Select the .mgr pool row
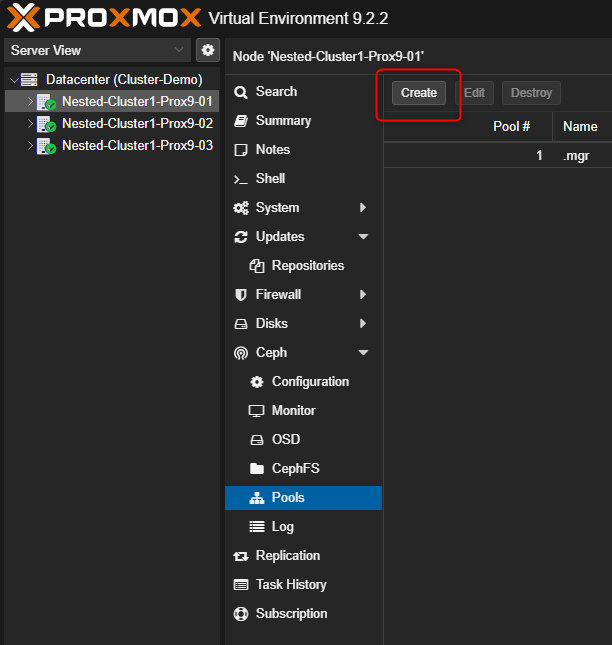The image size is (612, 645). [x=498, y=155]
